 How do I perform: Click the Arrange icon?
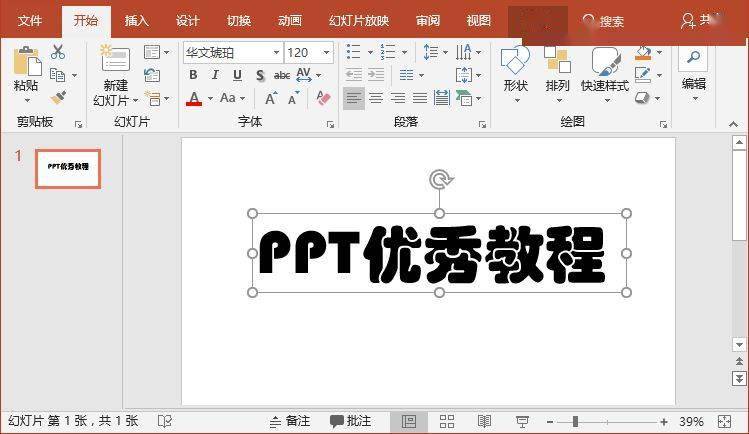click(557, 60)
